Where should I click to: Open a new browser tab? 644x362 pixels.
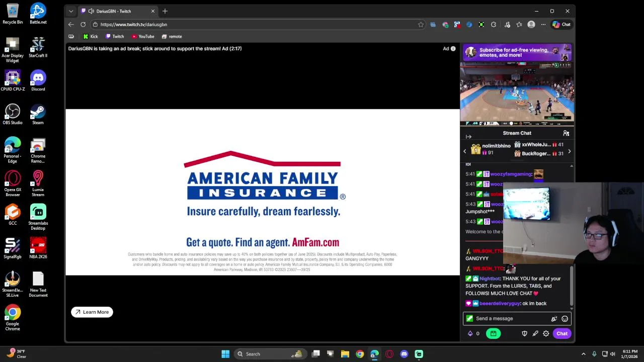[x=165, y=11]
